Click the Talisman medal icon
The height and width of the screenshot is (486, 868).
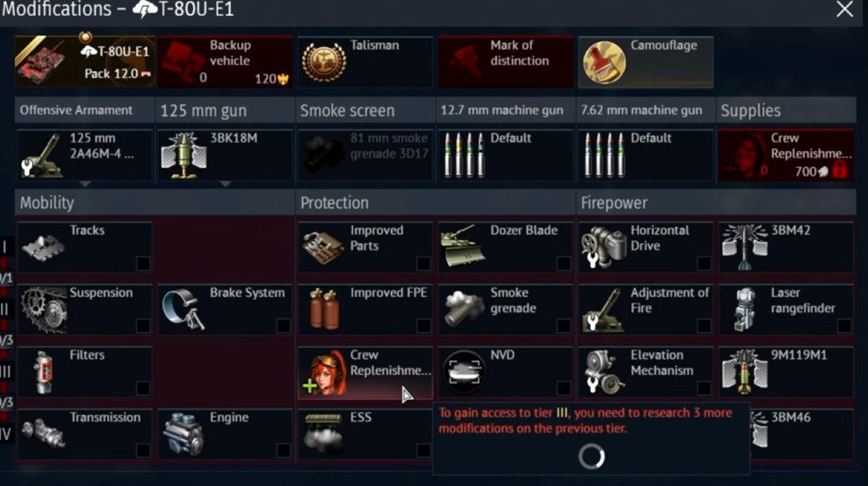pos(324,62)
